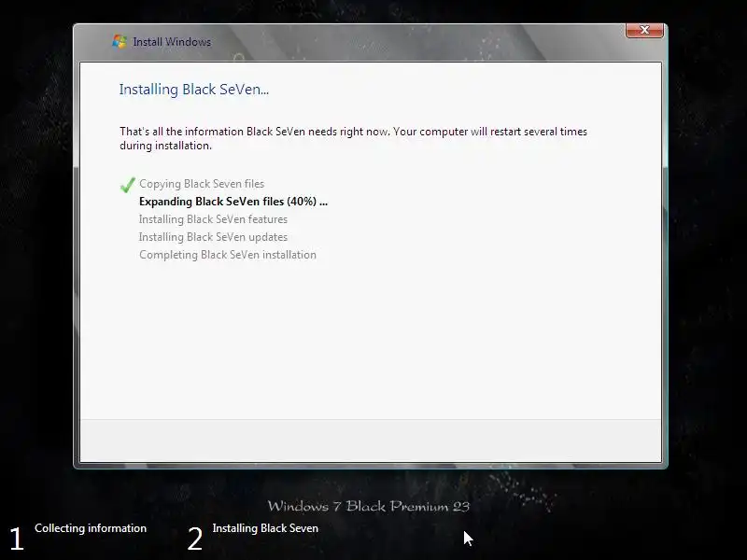This screenshot has width=747, height=560.
Task: Click the green checkmark beside Copying files
Action: [128, 185]
